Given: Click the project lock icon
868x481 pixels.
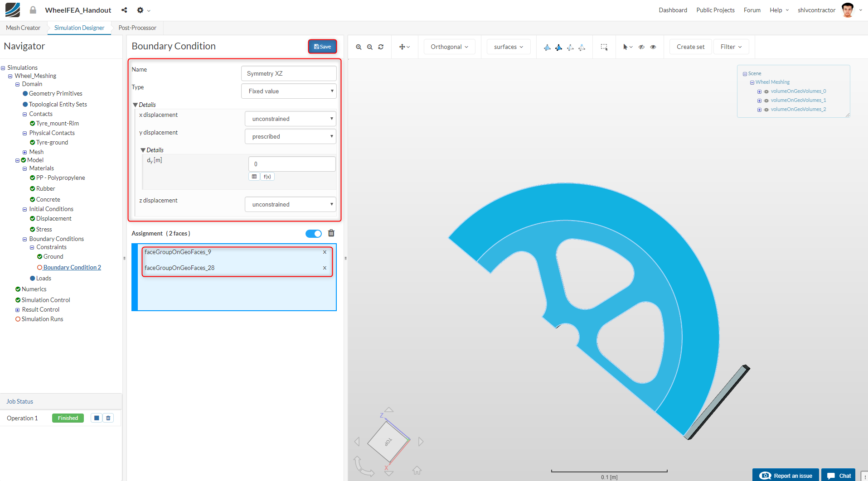Looking at the screenshot, I should click(33, 10).
